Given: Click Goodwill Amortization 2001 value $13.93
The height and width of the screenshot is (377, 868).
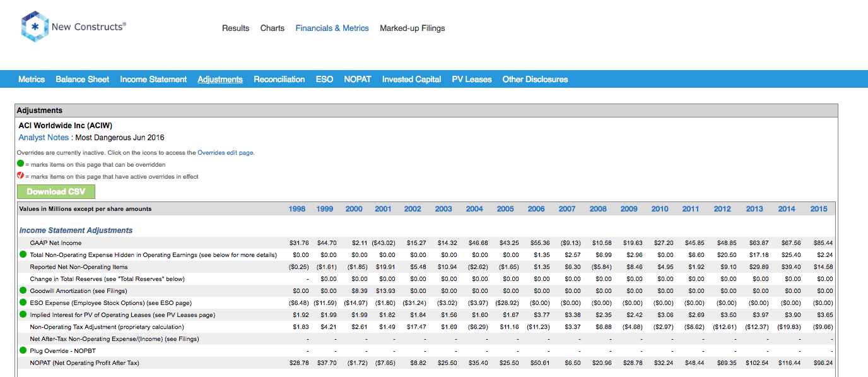Looking at the screenshot, I should click(385, 291).
